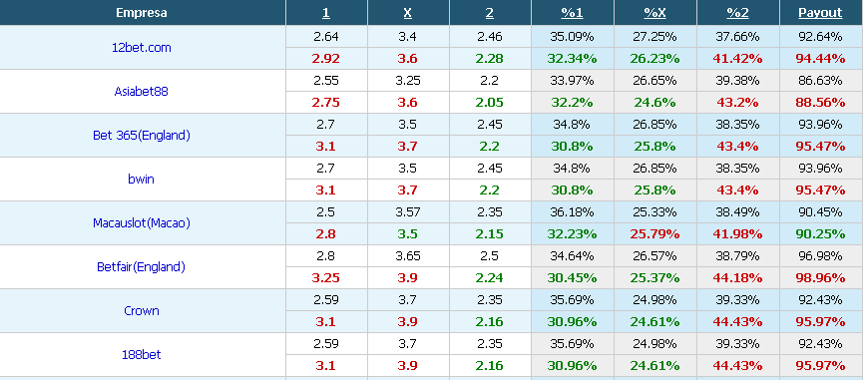
Task: Sort by the Payout column header
Action: [x=820, y=13]
